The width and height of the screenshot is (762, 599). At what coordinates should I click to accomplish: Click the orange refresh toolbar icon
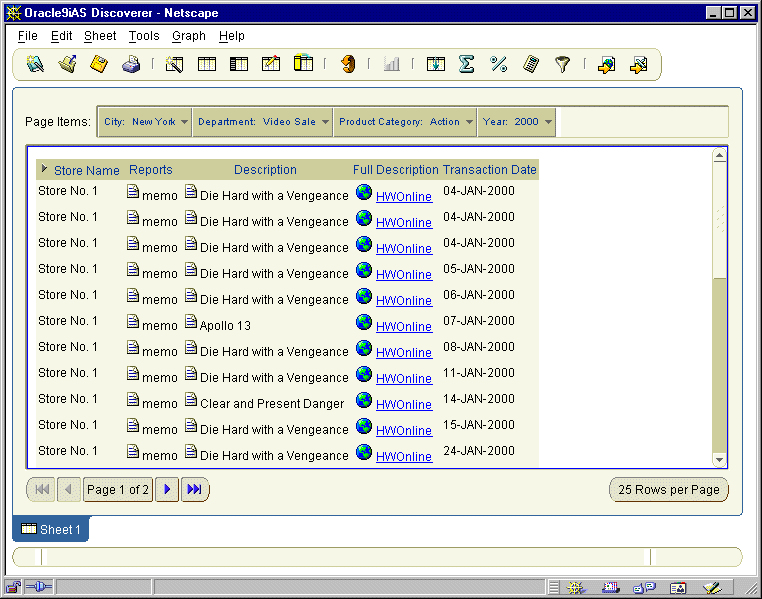click(x=347, y=64)
